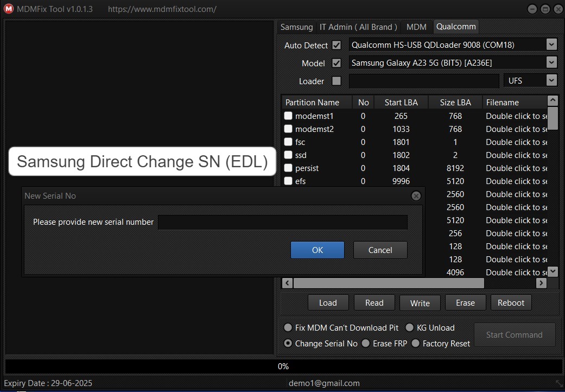The height and width of the screenshot is (392, 565).
Task: Check the efs partition checkbox
Action: coord(288,181)
